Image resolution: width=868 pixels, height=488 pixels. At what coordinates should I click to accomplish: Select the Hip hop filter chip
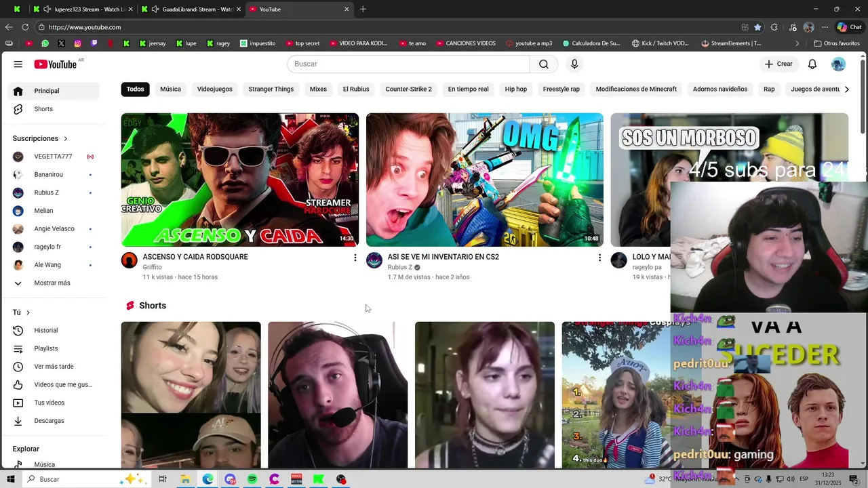515,89
